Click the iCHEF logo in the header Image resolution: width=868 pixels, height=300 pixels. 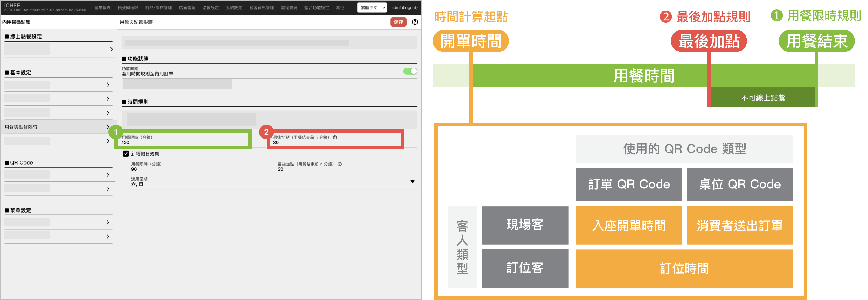pos(12,5)
